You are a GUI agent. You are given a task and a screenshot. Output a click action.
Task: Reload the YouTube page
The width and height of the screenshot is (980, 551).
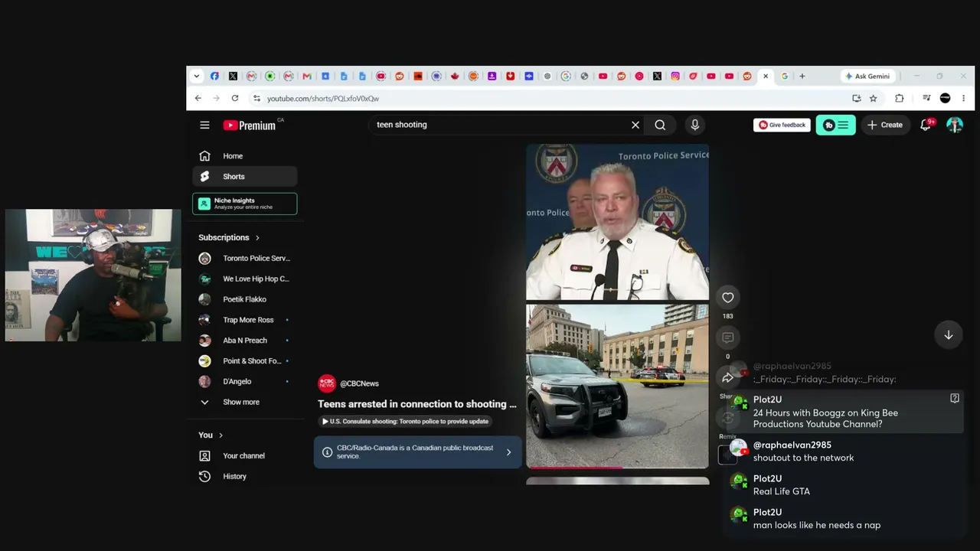(235, 98)
